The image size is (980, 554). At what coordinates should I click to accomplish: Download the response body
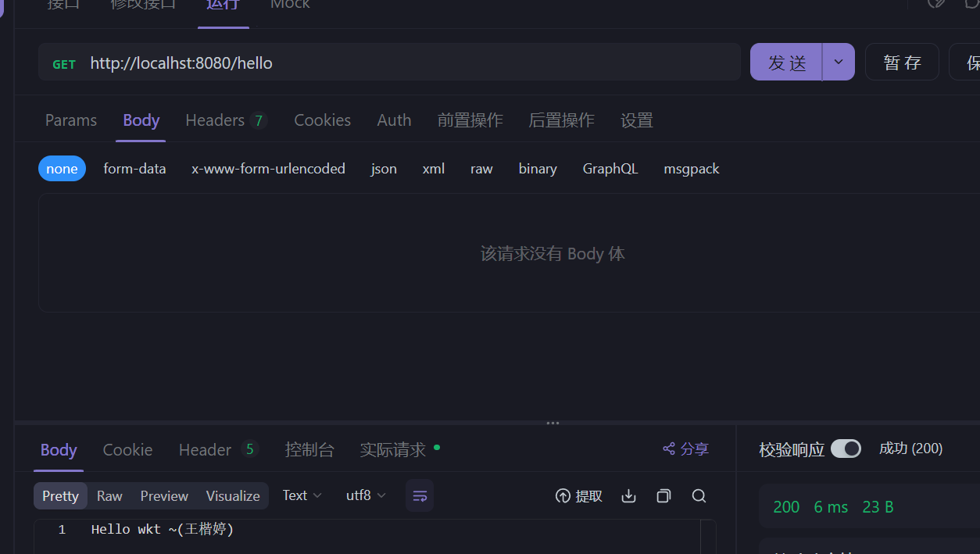[628, 496]
